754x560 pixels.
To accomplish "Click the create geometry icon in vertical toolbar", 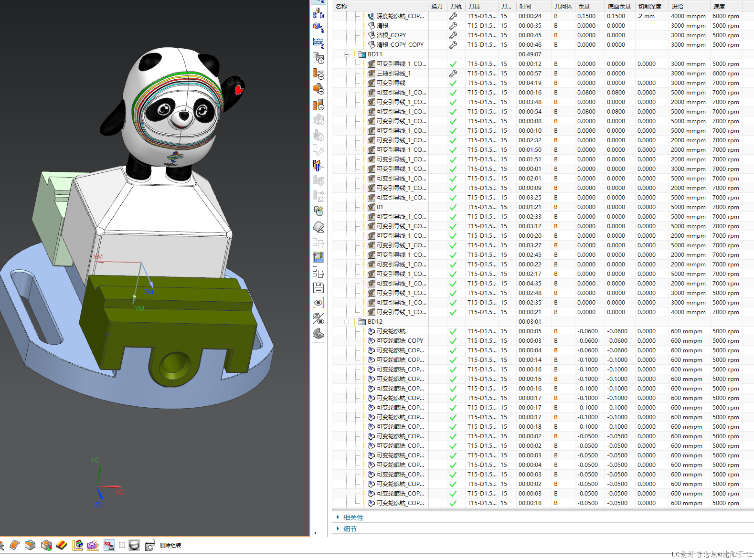I will 319,28.
